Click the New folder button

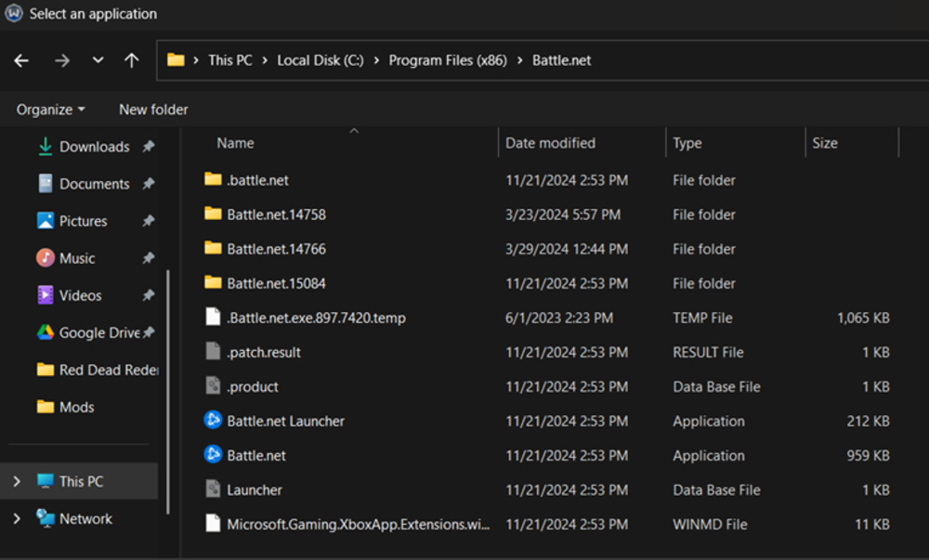pyautogui.click(x=152, y=109)
